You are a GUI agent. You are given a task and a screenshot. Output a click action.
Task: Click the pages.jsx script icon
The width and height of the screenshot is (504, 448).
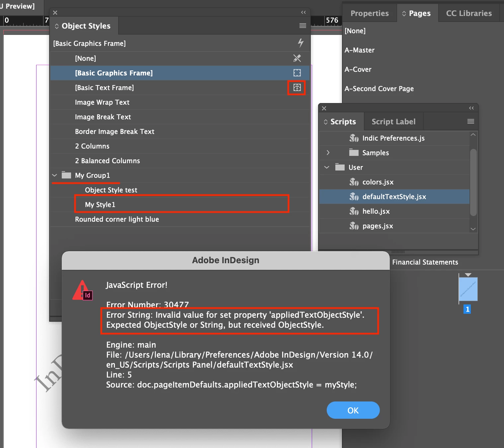[354, 226]
